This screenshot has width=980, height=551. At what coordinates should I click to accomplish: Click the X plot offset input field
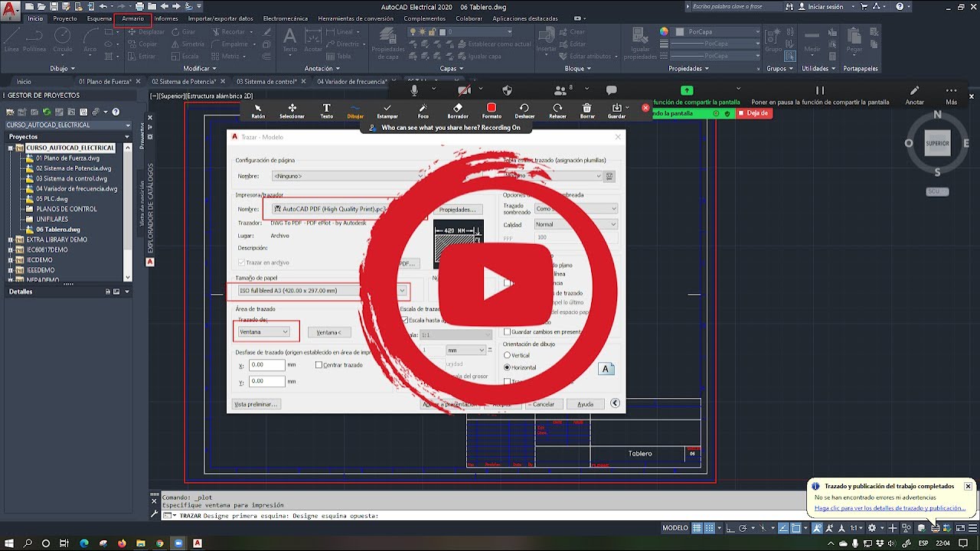266,366
